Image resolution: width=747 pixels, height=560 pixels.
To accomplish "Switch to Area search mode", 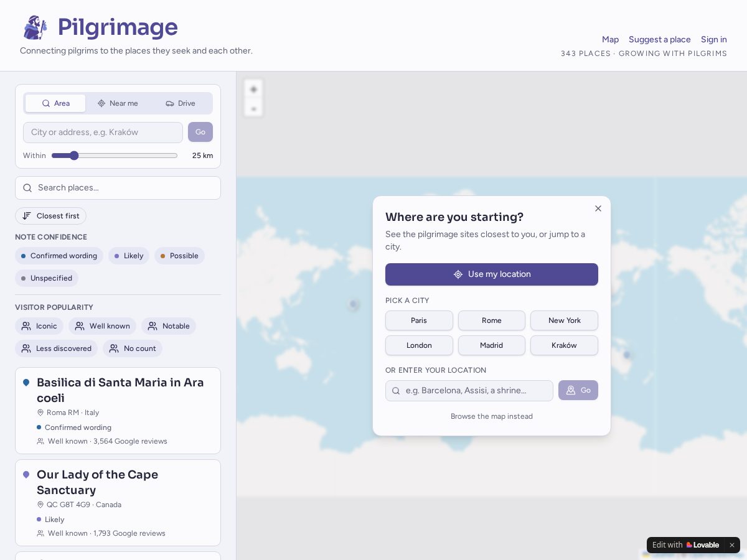I will point(55,103).
